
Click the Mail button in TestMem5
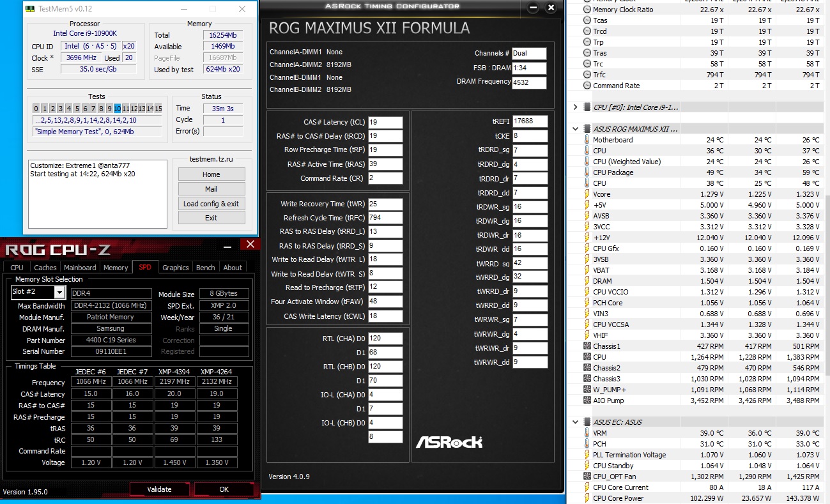pyautogui.click(x=211, y=189)
